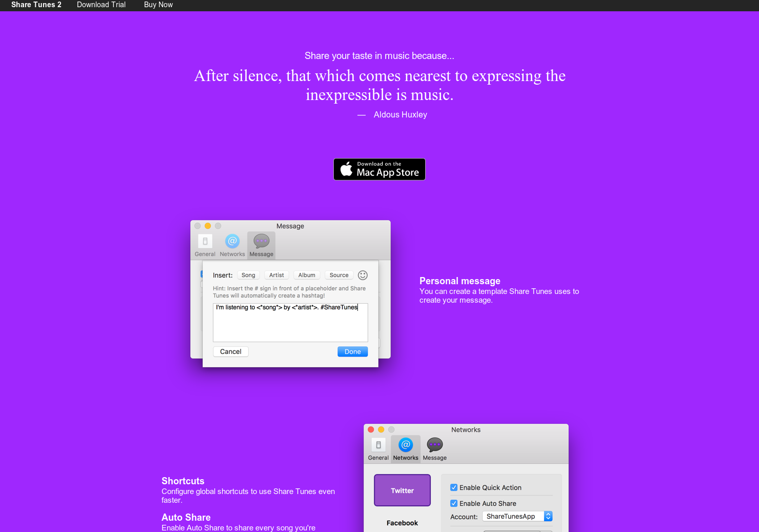Disable the Enable Quick Action checkbox
Viewport: 759px width, 532px height.
point(454,487)
